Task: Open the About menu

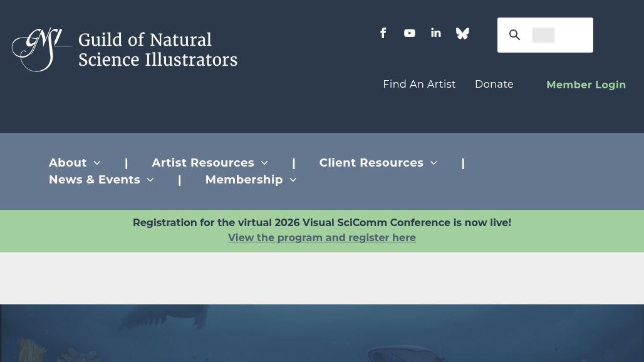Action: click(68, 163)
